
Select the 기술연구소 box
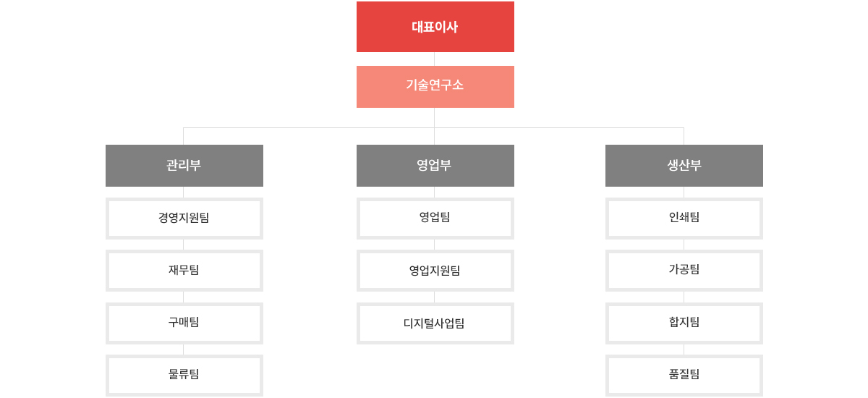tap(435, 87)
